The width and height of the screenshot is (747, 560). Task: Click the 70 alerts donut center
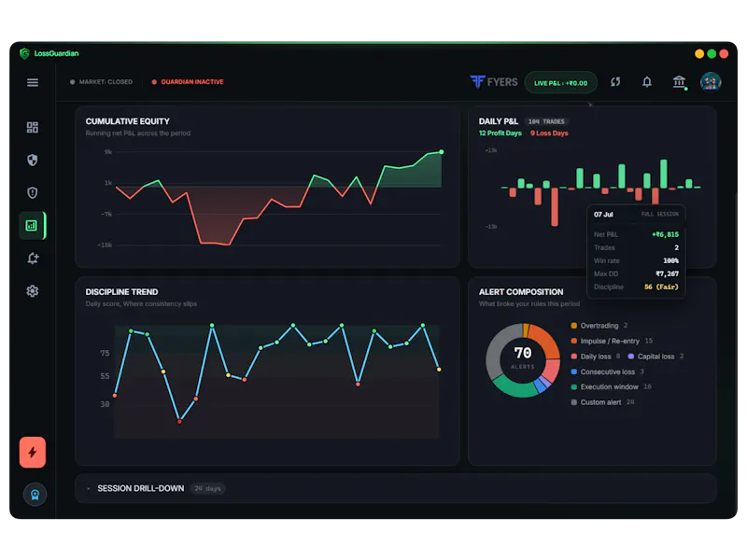pyautogui.click(x=523, y=357)
